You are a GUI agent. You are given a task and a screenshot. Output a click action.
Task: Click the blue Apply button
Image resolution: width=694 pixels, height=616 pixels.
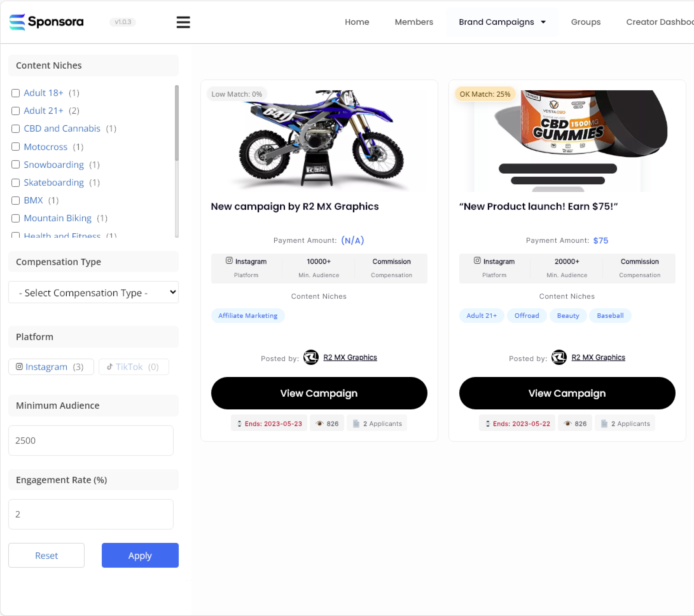pos(140,555)
